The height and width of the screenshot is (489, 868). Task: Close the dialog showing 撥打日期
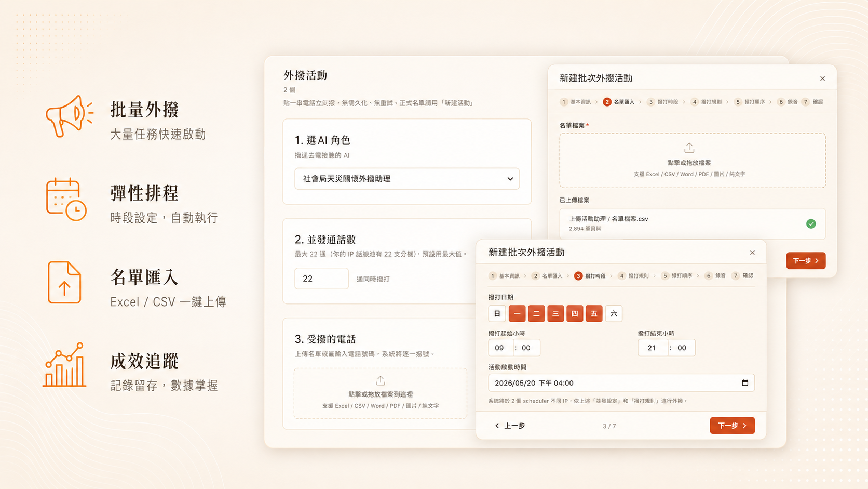tap(752, 253)
